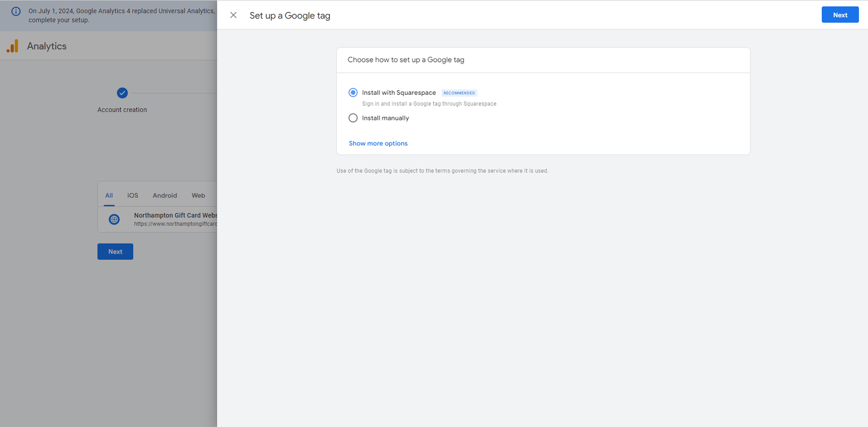Switch to the iOS tab
This screenshot has width=868, height=427.
point(133,195)
